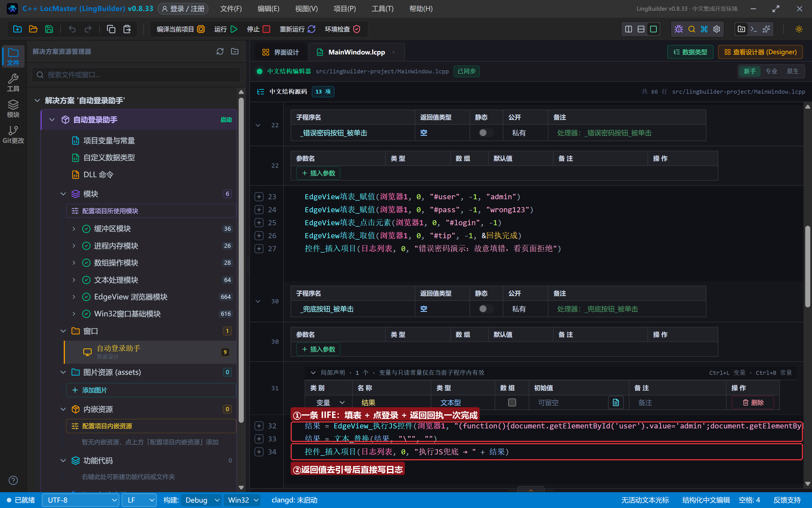Screen dimensions: 812x508
Task: Collapse the 模块 tree section
Action: point(63,194)
